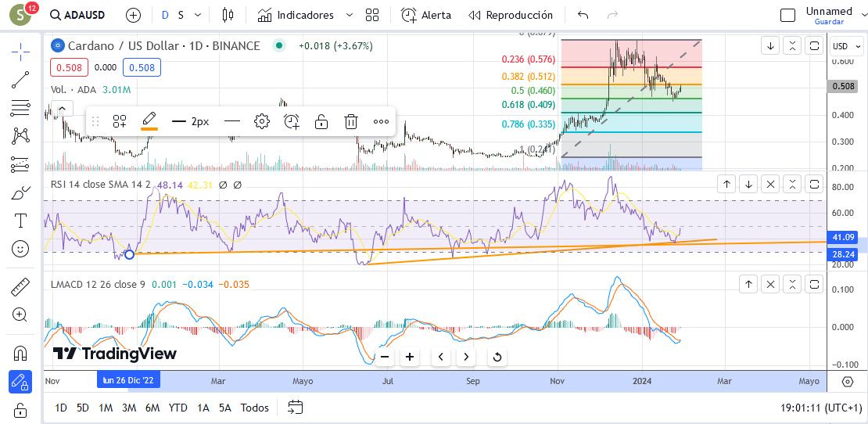Delete the LMACD pane
The image size is (868, 424).
coord(770,285)
